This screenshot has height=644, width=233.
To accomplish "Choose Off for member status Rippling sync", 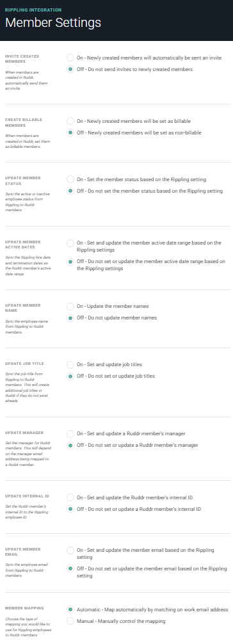I will (x=70, y=191).
